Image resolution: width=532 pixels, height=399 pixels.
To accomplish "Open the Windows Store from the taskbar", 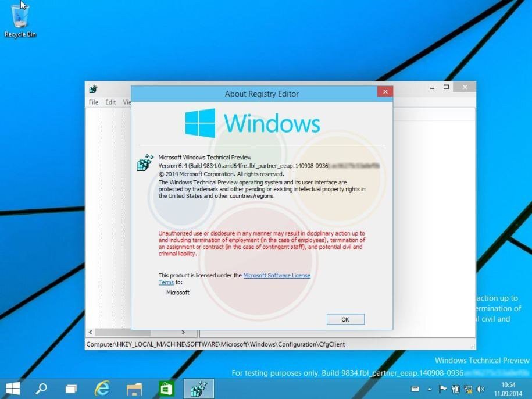I will 166,388.
